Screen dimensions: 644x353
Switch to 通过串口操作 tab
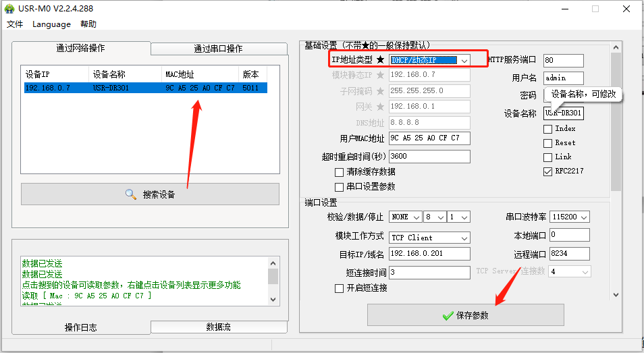tap(219, 49)
